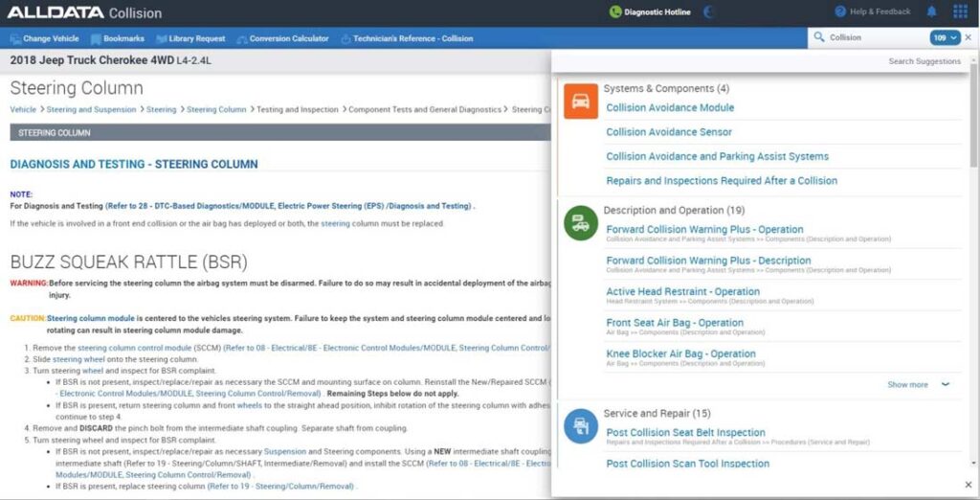The height and width of the screenshot is (500, 980).
Task: Click the green Description and Operation icon
Action: 581,223
